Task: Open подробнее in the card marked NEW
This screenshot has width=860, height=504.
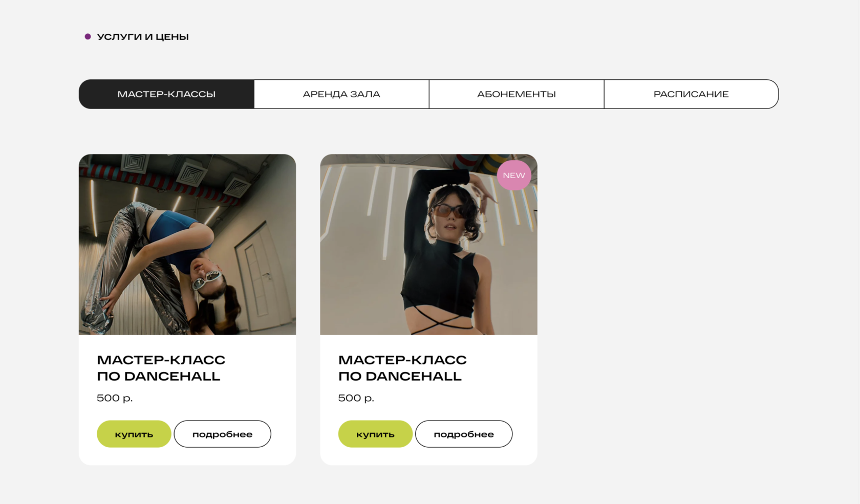Action: click(464, 434)
